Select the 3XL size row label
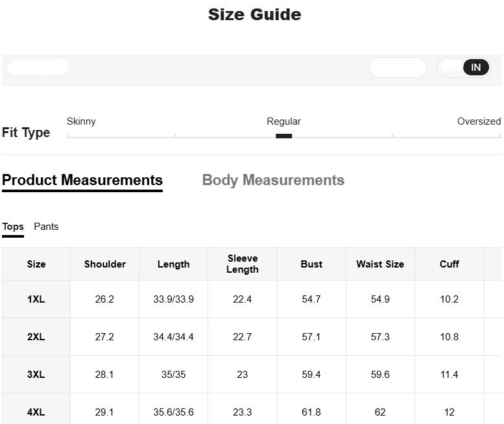Image resolution: width=504 pixels, height=424 pixels. (36, 375)
